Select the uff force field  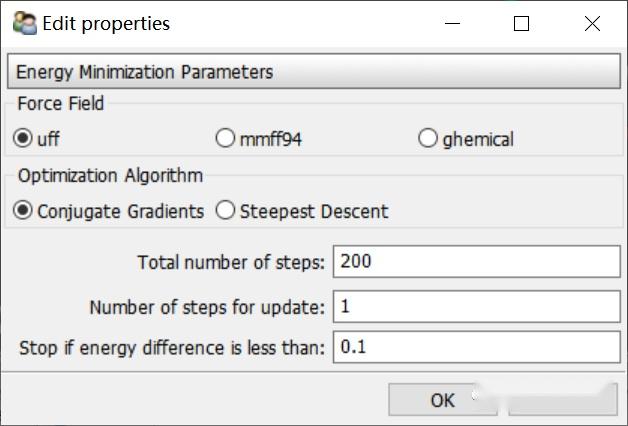(x=23, y=139)
